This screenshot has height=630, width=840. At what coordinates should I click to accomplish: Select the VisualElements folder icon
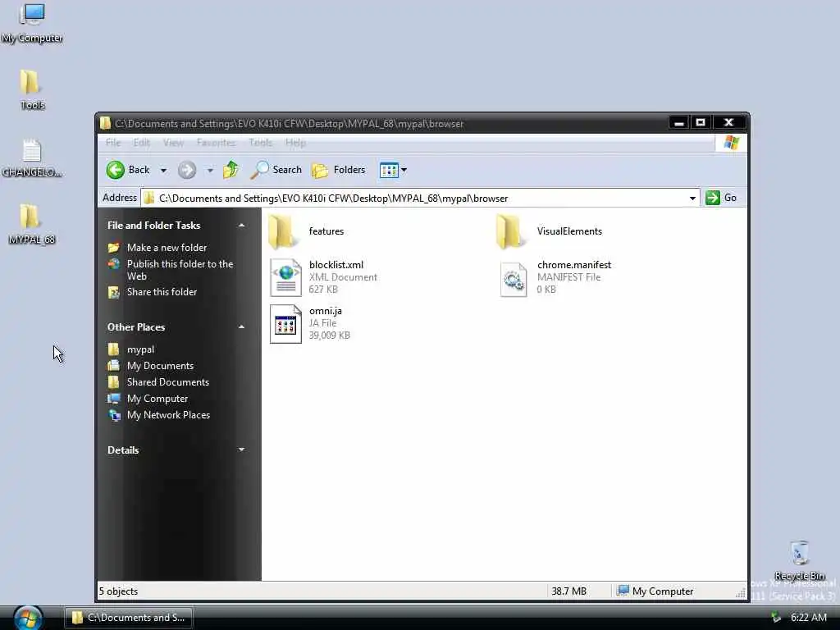click(x=509, y=231)
